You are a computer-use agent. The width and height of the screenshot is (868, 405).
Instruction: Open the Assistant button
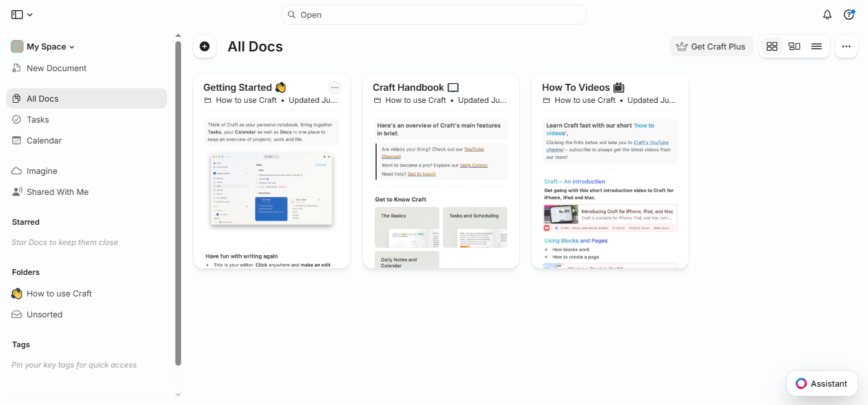(822, 383)
